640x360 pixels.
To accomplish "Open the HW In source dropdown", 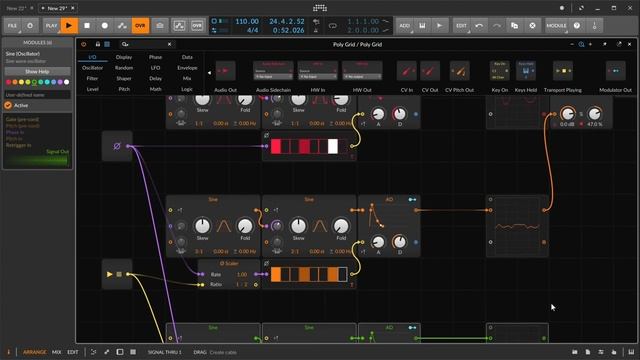I will click(x=318, y=76).
